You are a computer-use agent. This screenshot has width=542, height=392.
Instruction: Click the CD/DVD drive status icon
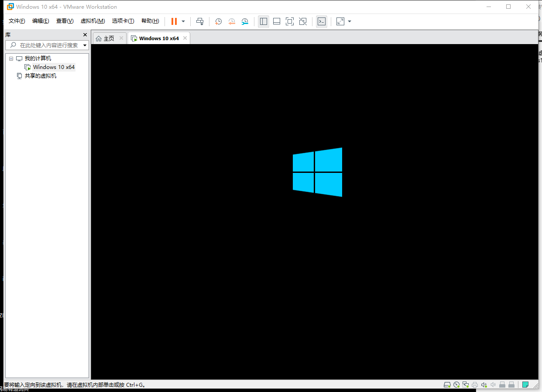pos(456,385)
